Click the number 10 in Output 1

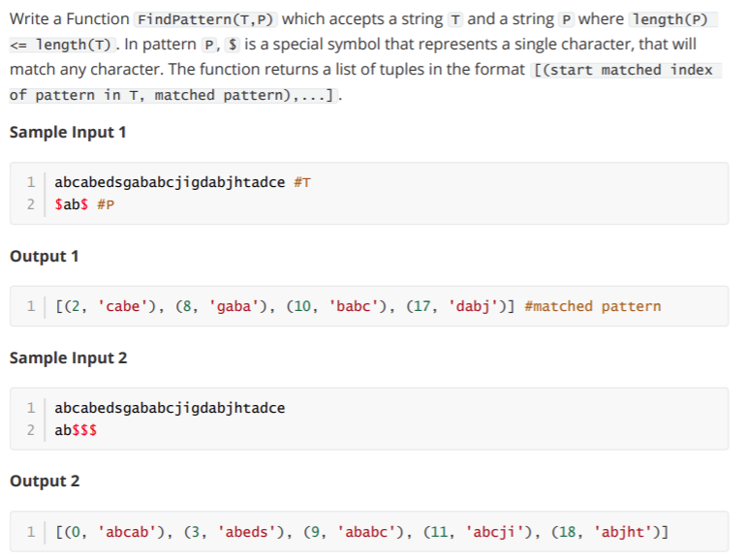tap(302, 306)
